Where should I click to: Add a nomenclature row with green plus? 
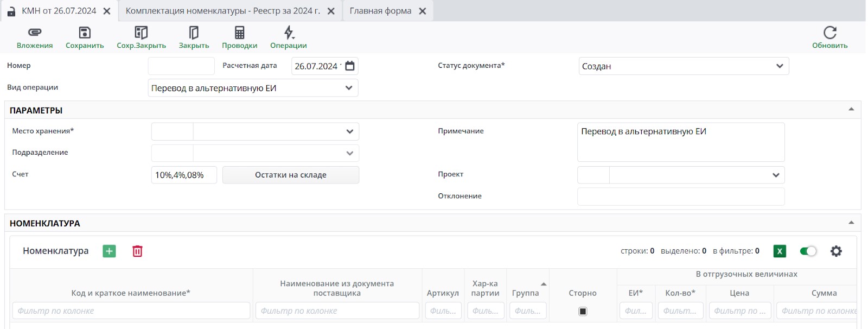[110, 251]
